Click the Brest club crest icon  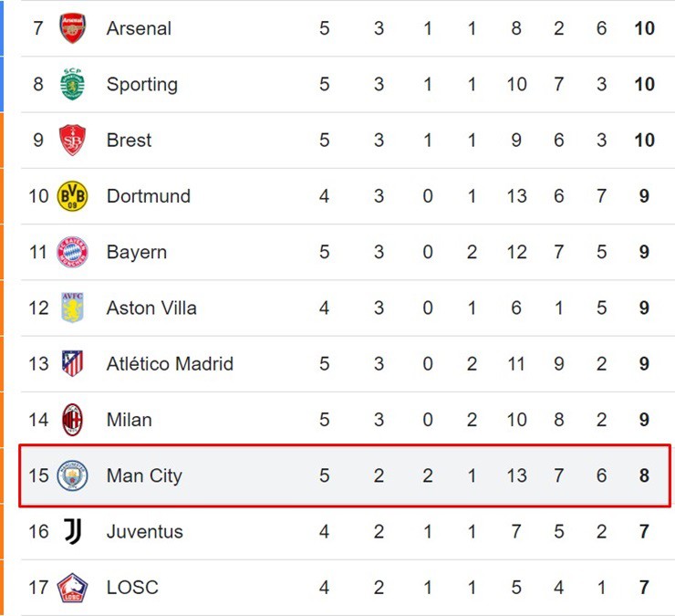(72, 141)
